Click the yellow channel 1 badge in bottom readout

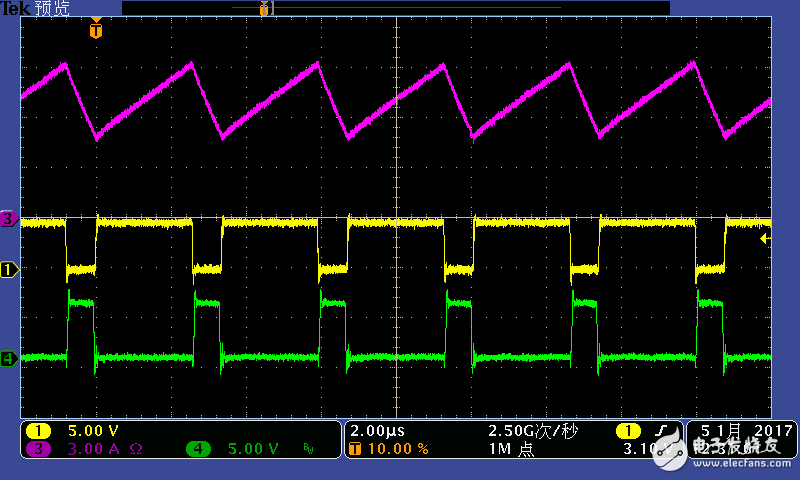(x=38, y=431)
